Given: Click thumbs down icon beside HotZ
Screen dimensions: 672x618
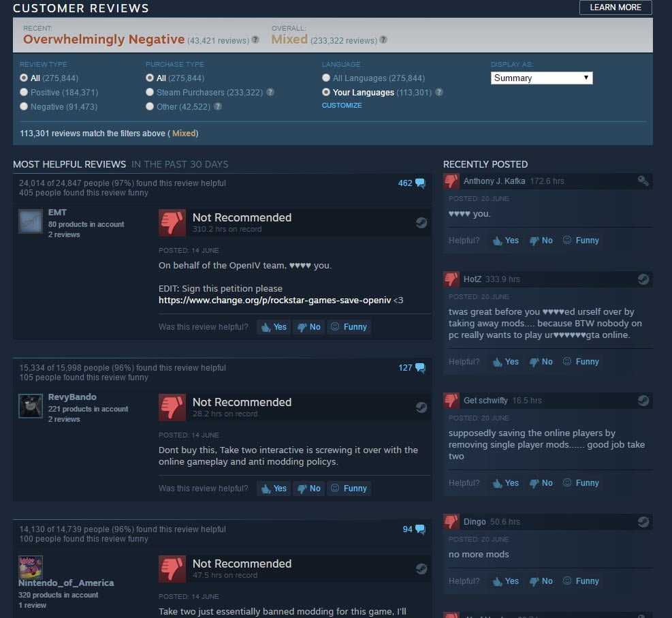Looking at the screenshot, I should 451,279.
